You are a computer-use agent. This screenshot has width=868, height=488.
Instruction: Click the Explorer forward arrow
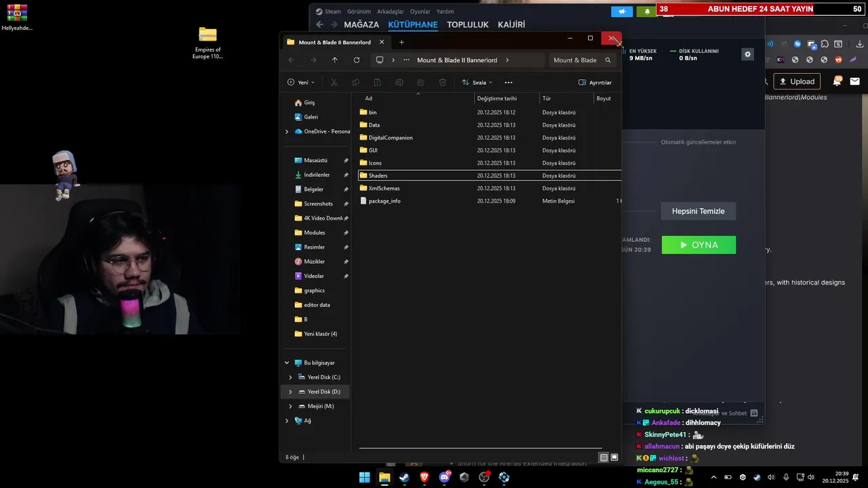tap(313, 60)
